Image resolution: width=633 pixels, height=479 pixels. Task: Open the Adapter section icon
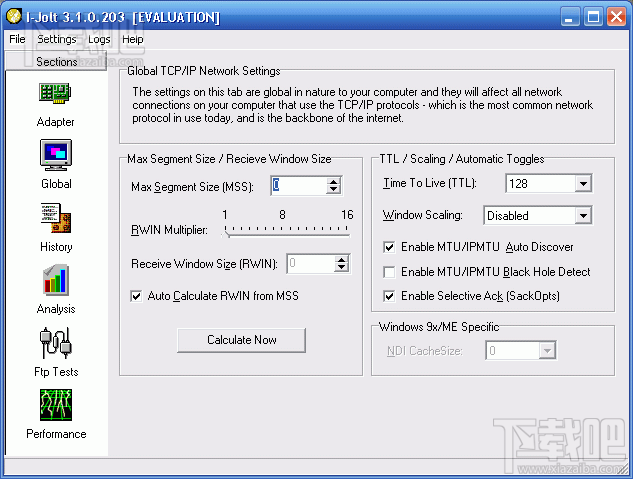(55, 93)
